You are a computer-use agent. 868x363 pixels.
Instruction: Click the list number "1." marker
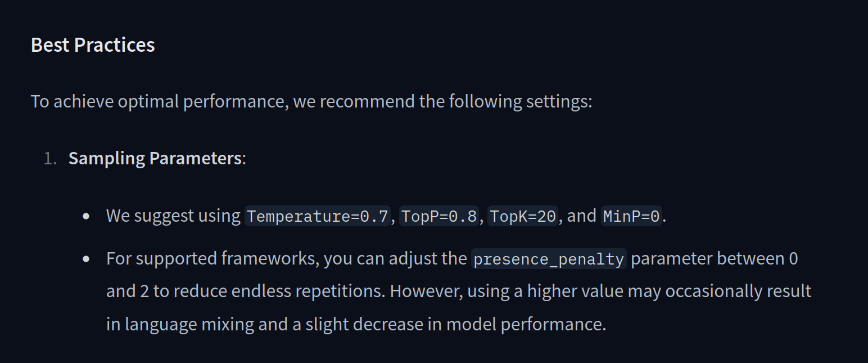coord(50,159)
